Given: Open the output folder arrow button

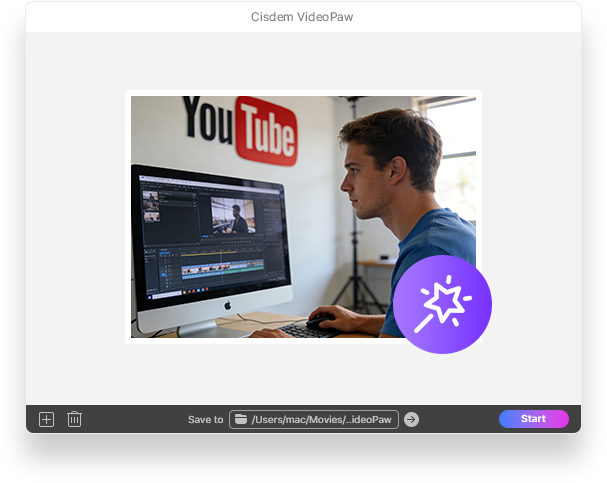Looking at the screenshot, I should (x=411, y=420).
